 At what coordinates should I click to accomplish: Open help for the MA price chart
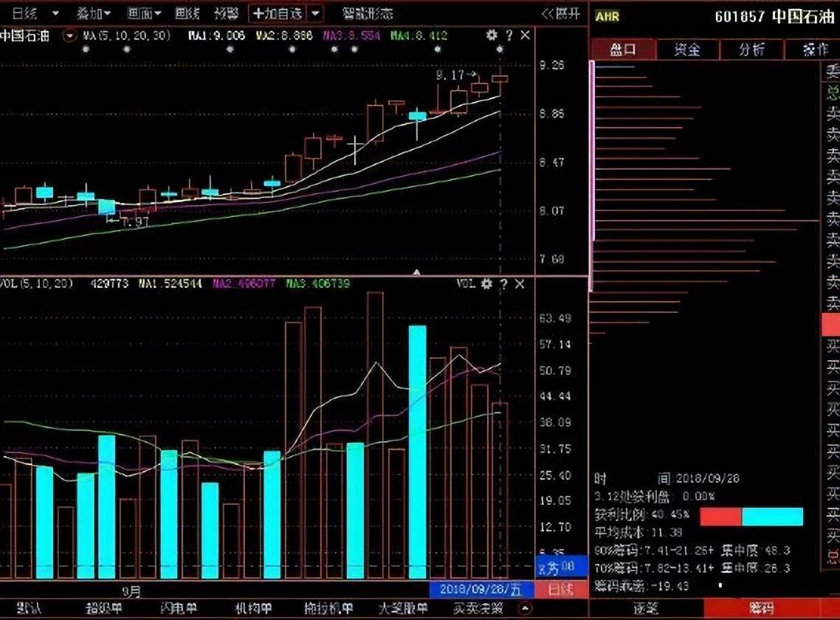tap(509, 35)
